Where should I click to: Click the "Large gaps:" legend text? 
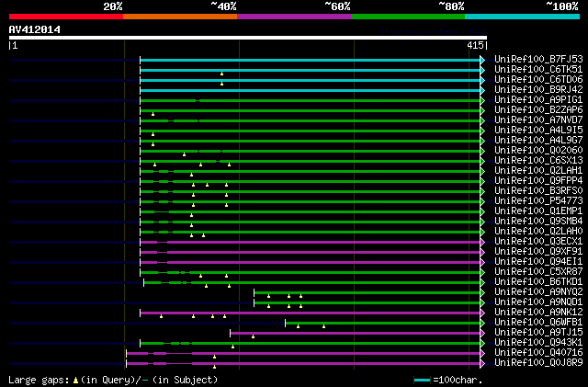click(x=39, y=380)
